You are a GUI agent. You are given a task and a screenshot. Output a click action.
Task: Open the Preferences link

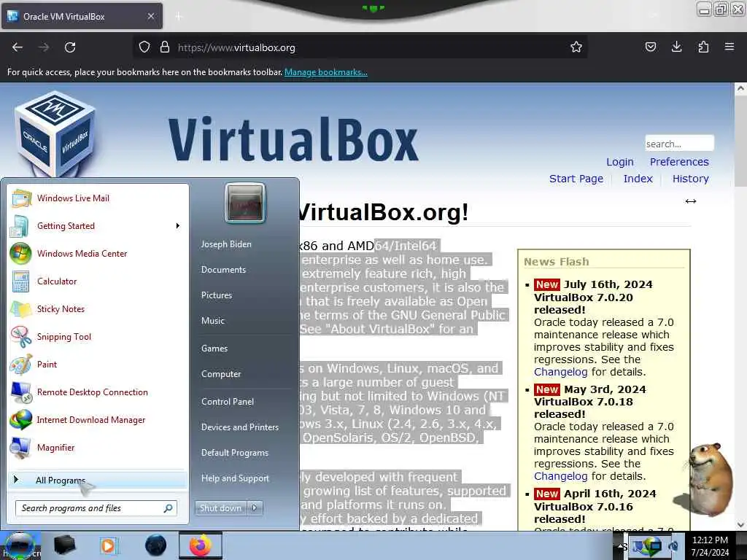pos(679,162)
